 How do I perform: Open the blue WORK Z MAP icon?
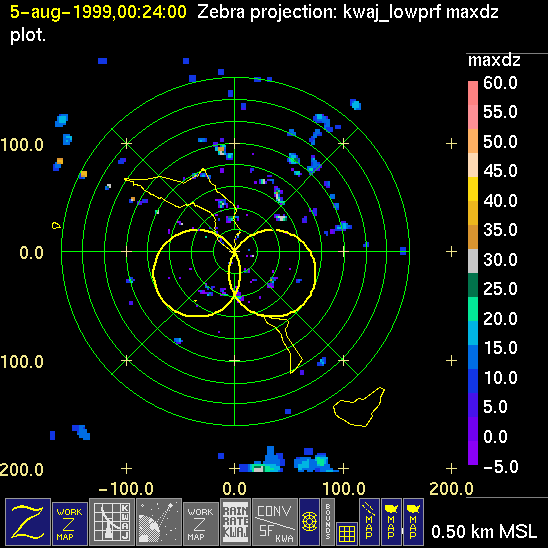70,524
